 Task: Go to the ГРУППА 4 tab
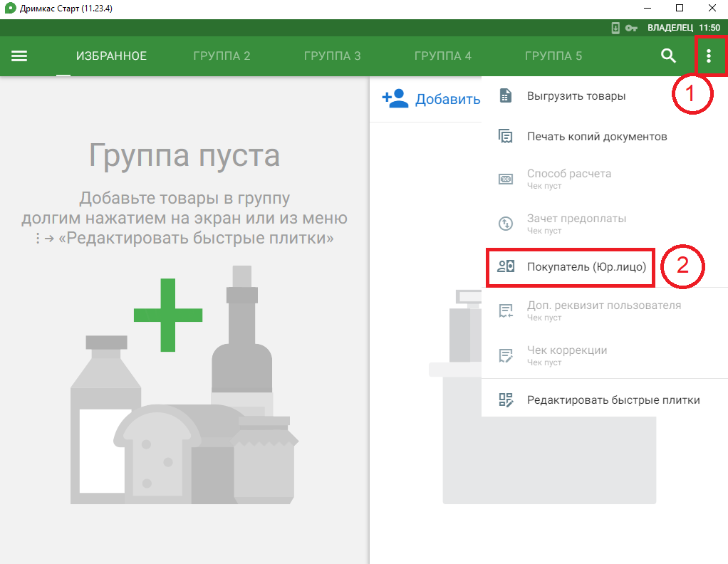442,56
